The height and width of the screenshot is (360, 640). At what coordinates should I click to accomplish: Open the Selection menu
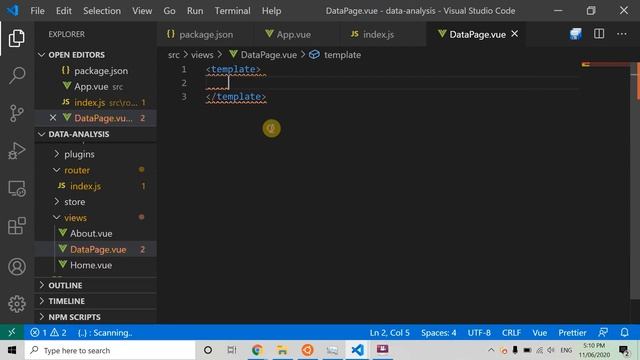[102, 11]
